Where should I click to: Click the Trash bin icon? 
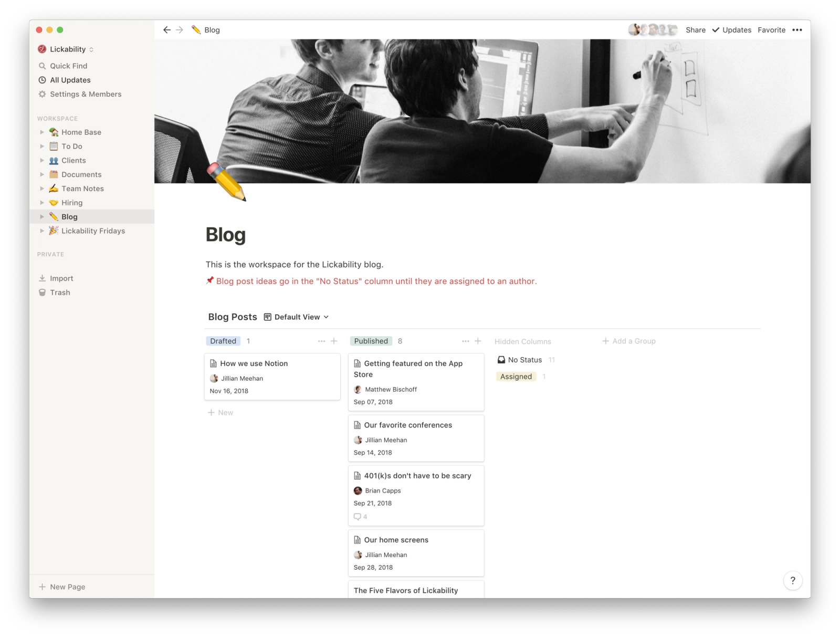(x=43, y=293)
